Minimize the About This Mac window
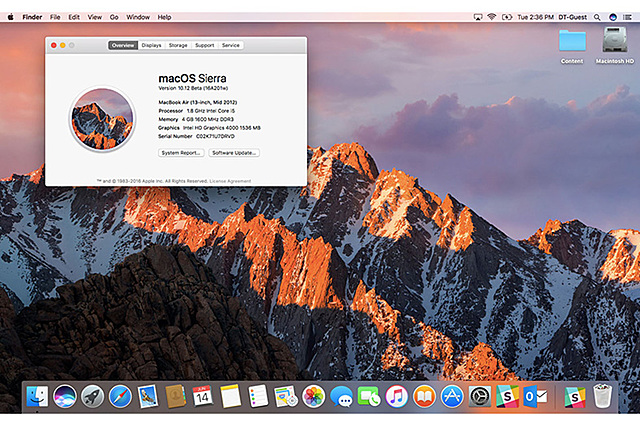This screenshot has width=640, height=426. point(62,45)
